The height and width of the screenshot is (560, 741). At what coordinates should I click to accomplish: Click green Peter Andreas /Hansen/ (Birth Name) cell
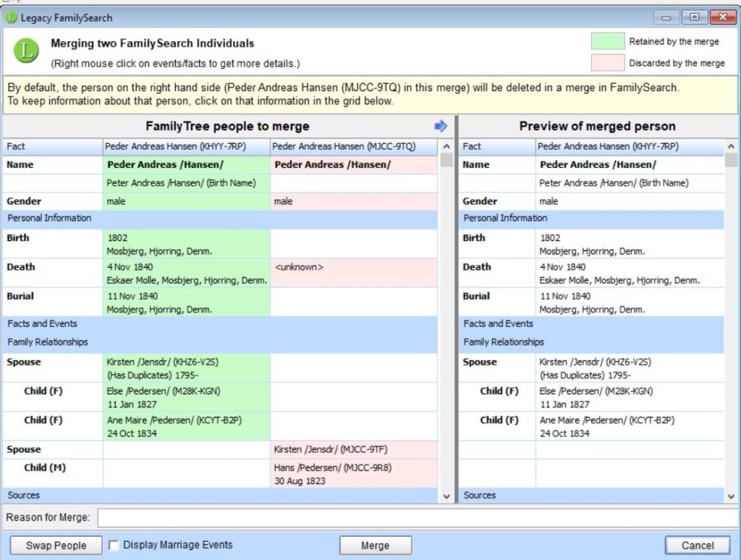point(187,183)
